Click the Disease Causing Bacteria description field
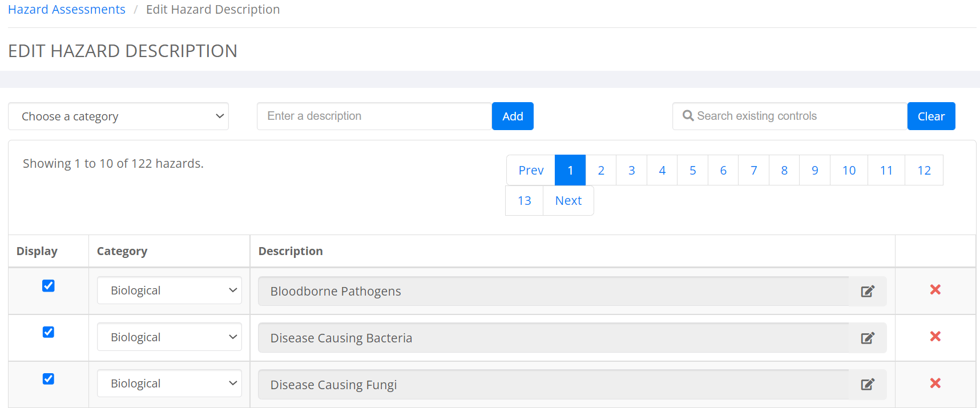Image resolution: width=980 pixels, height=408 pixels. 554,338
